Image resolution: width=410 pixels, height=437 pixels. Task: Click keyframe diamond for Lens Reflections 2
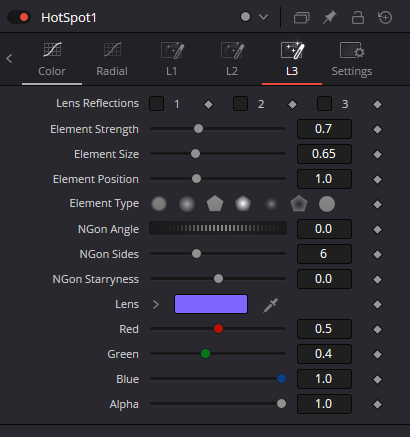click(292, 104)
